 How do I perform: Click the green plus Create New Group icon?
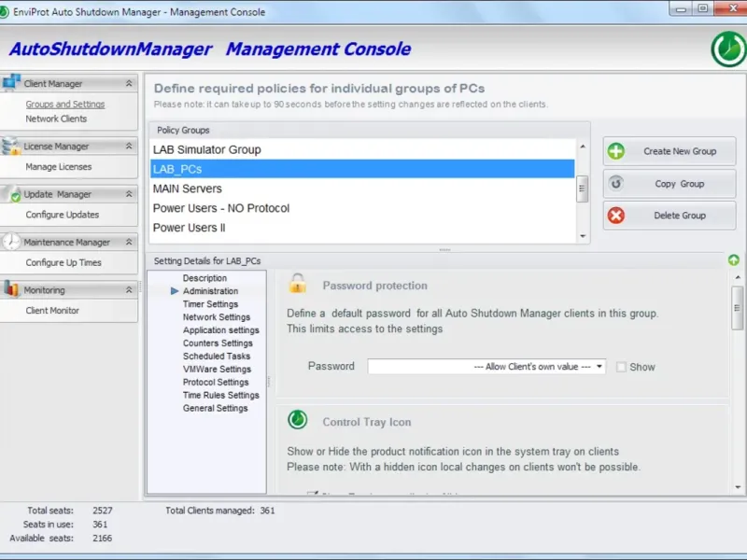point(616,151)
